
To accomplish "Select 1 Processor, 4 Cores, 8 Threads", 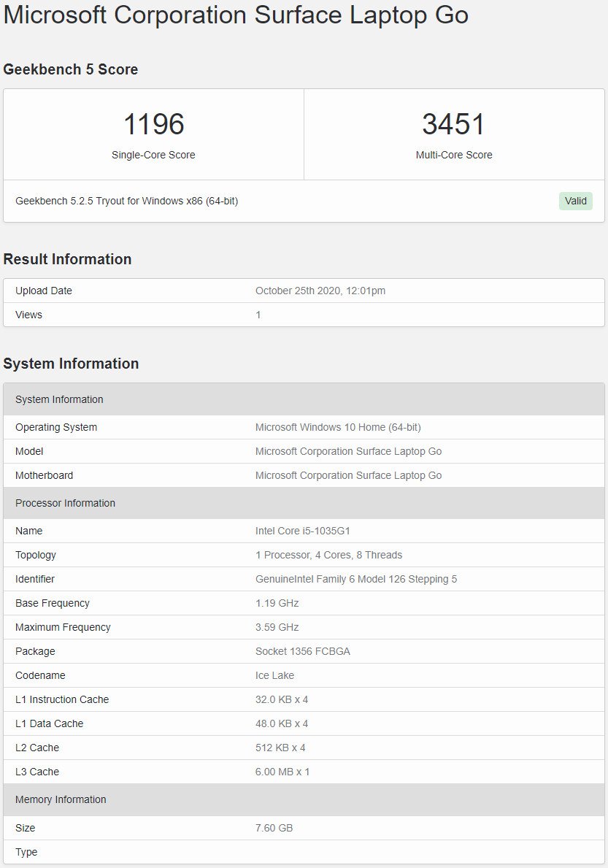I will 328,555.
